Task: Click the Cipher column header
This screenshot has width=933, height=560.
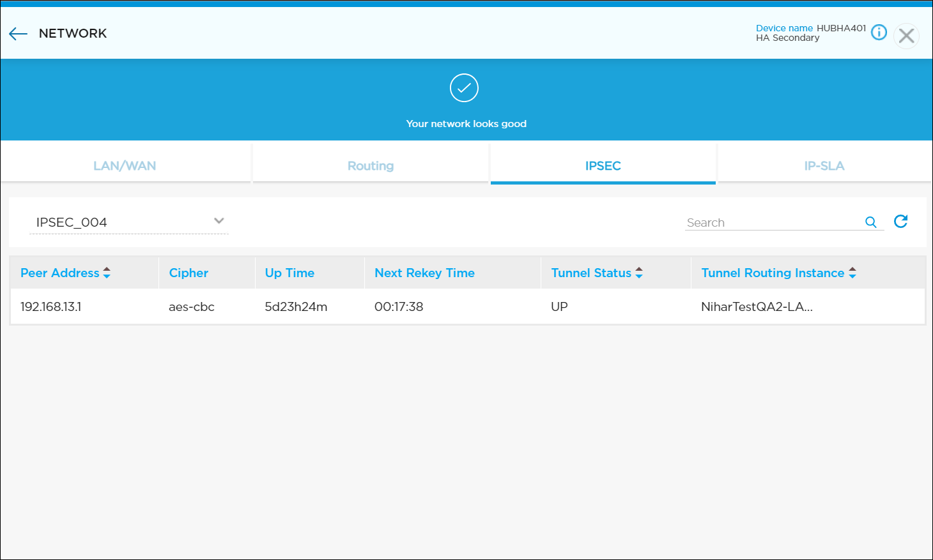Action: [x=189, y=273]
